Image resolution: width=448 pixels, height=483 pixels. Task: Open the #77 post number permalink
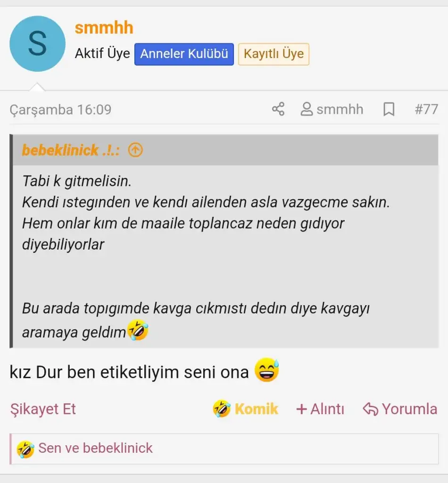coord(426,109)
